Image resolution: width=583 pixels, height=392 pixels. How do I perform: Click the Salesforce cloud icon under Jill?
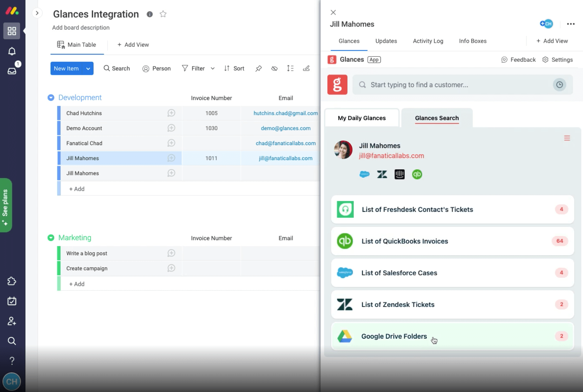(365, 174)
